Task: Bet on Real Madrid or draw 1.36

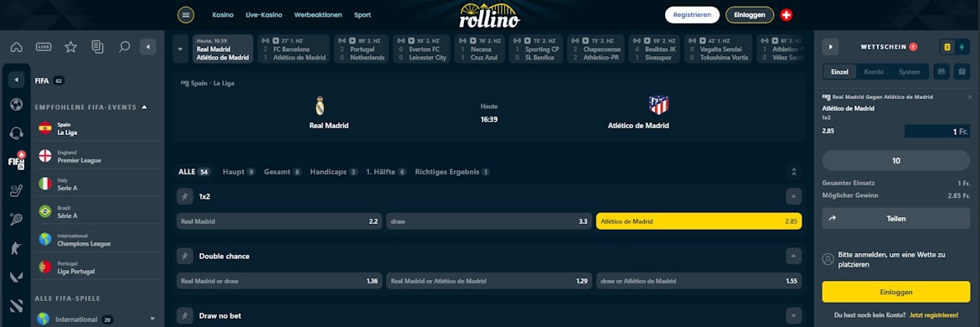Action: [x=279, y=282]
